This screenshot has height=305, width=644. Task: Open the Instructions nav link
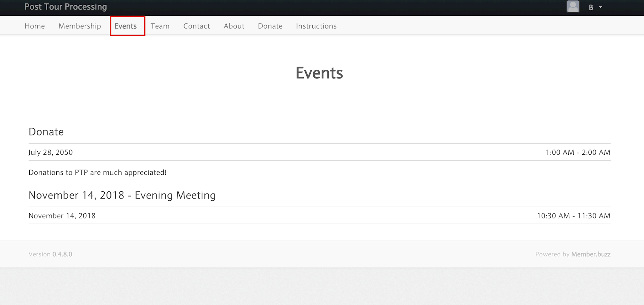tap(316, 26)
